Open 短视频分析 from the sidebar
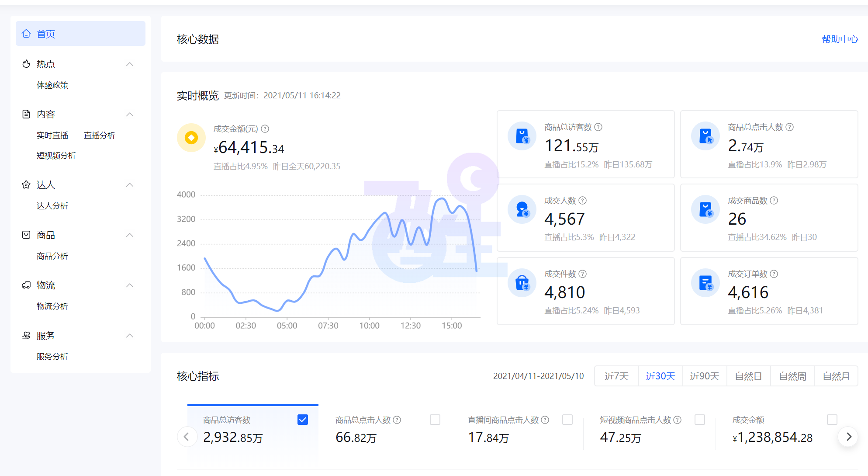This screenshot has width=868, height=476. [56, 156]
